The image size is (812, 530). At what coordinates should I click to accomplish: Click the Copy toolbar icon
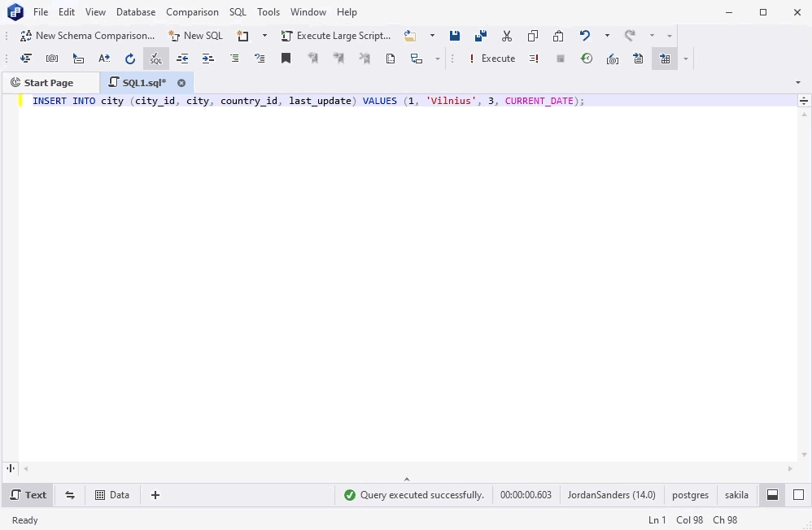[533, 36]
